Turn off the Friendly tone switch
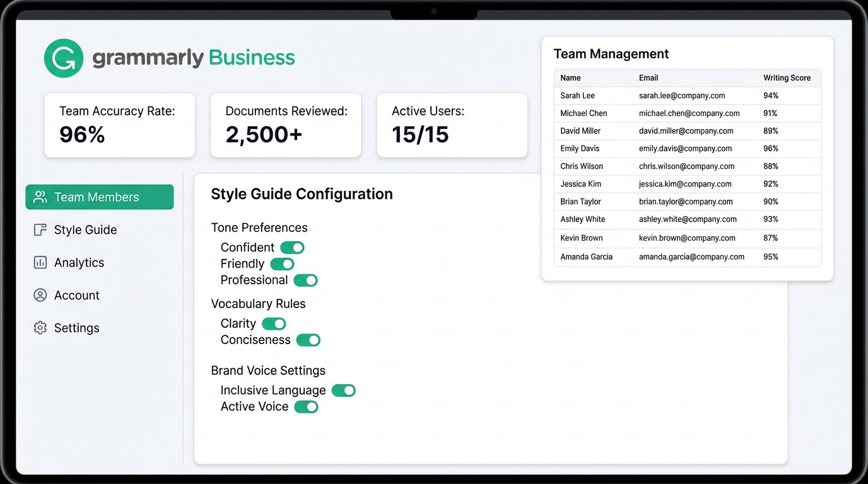 [x=281, y=263]
